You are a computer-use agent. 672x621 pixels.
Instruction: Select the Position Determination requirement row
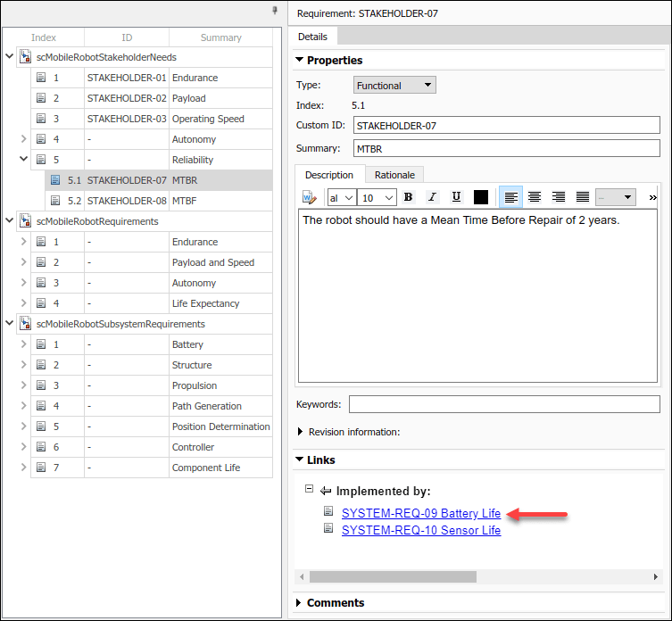[152, 426]
